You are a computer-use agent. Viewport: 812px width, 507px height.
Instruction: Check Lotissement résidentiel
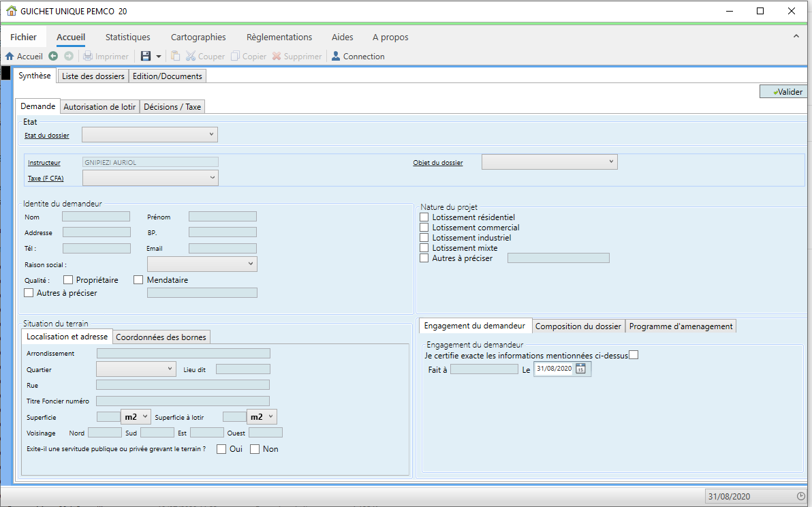[x=424, y=217]
